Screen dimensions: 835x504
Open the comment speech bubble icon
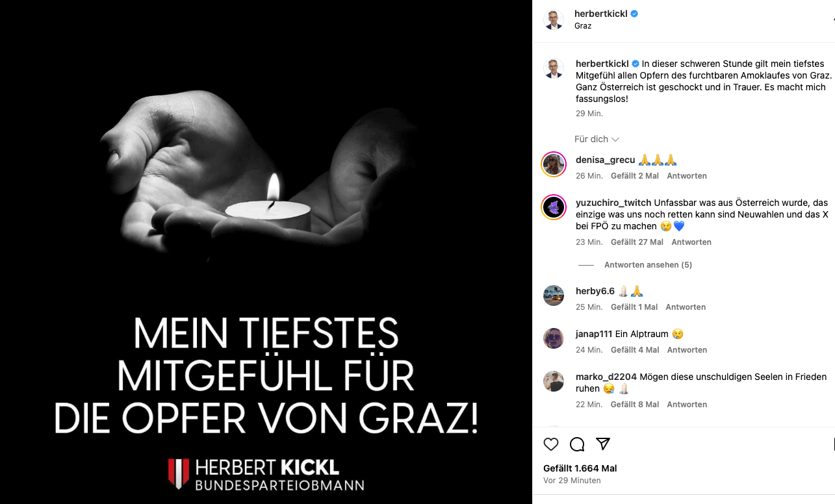[577, 444]
